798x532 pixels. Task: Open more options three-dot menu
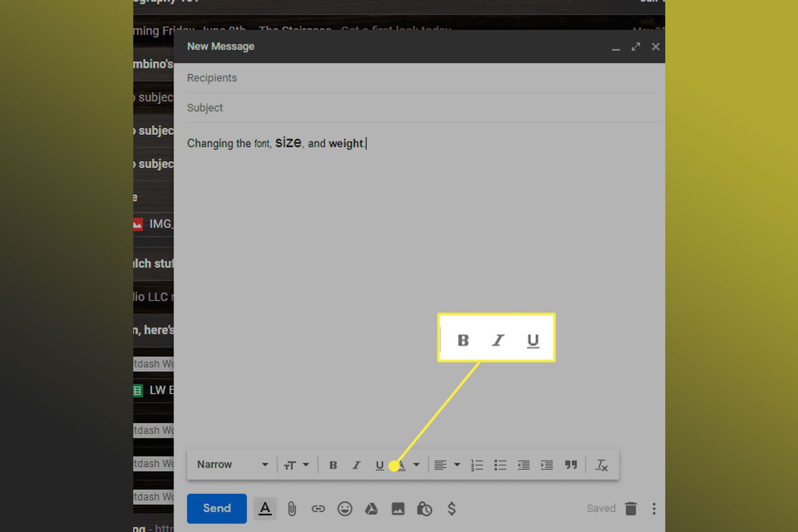pyautogui.click(x=654, y=509)
